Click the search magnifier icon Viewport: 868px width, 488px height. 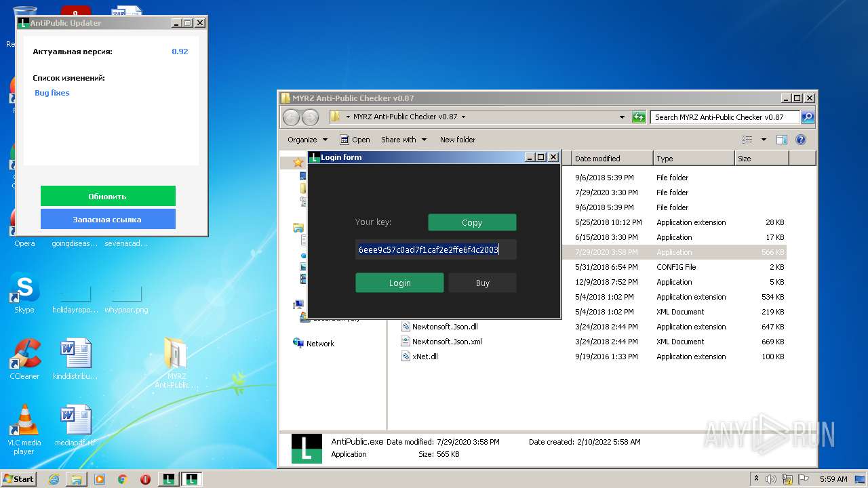807,117
